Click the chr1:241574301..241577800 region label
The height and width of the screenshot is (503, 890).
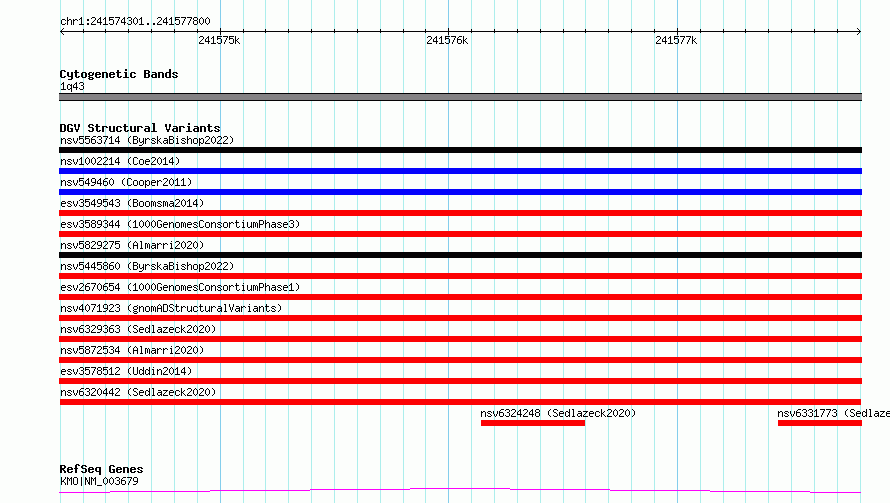click(x=135, y=21)
